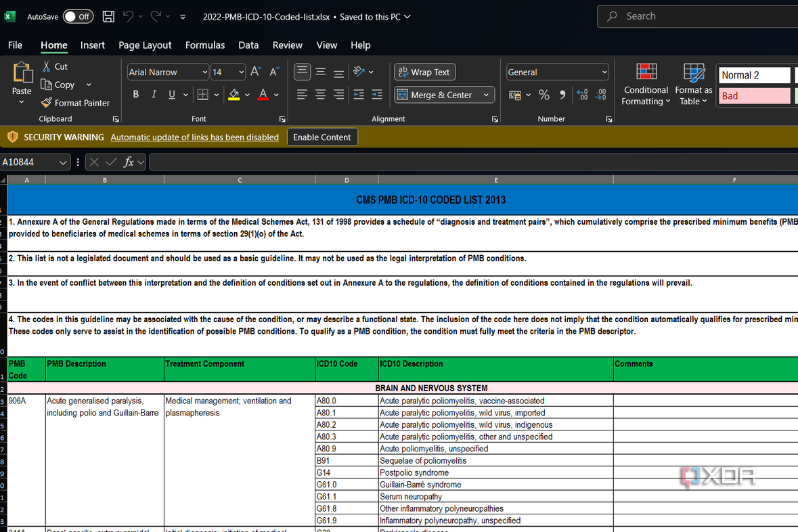The width and height of the screenshot is (798, 532).
Task: Toggle AutoSave switch
Action: (79, 16)
